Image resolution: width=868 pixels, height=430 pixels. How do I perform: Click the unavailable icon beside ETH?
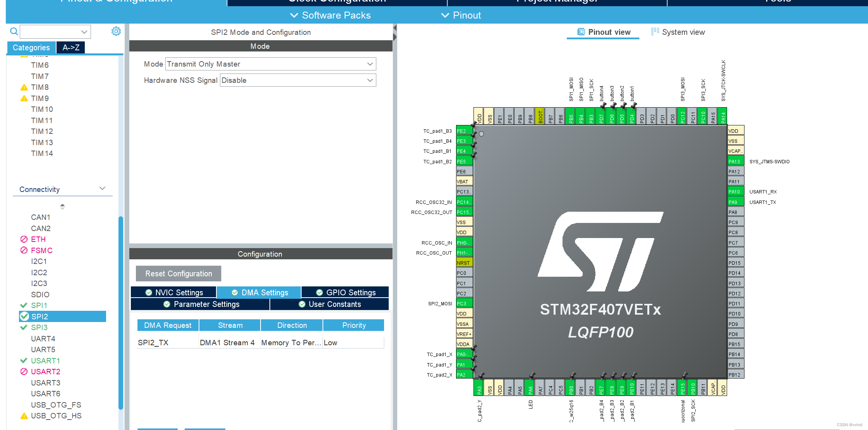[x=23, y=239]
